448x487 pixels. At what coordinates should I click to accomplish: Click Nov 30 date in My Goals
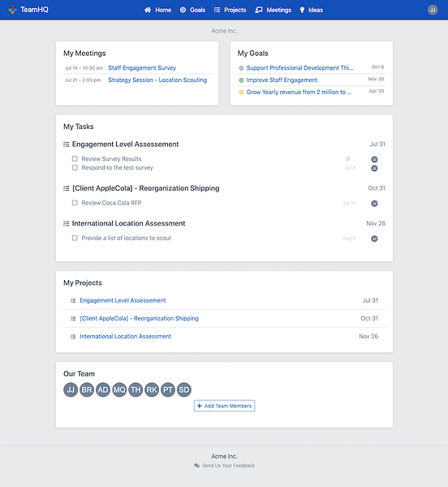(376, 79)
